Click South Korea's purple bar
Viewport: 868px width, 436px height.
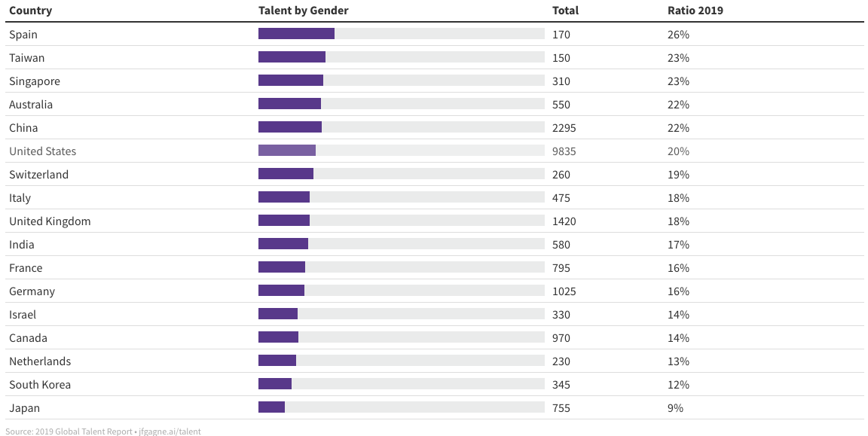tap(275, 385)
